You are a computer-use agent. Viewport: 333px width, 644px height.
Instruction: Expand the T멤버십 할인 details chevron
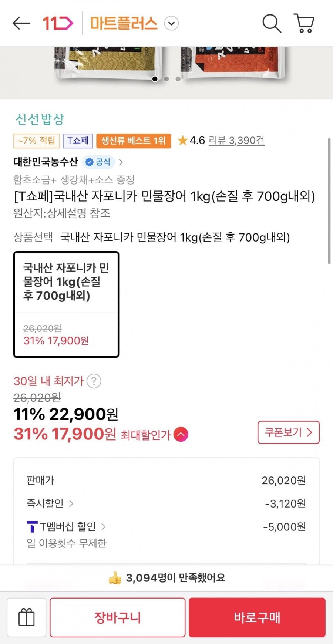[103, 526]
